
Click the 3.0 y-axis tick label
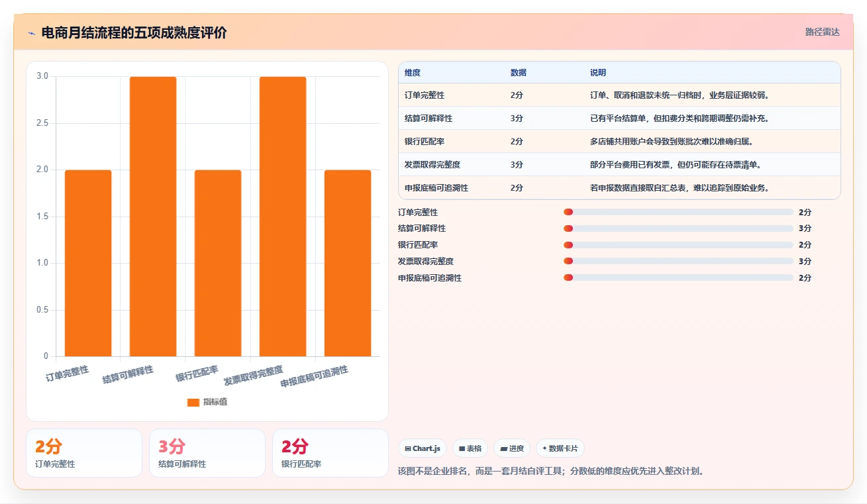point(42,76)
